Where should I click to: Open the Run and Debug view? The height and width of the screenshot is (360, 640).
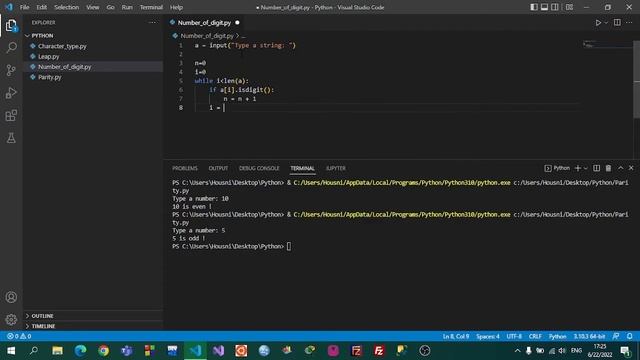pos(11,93)
